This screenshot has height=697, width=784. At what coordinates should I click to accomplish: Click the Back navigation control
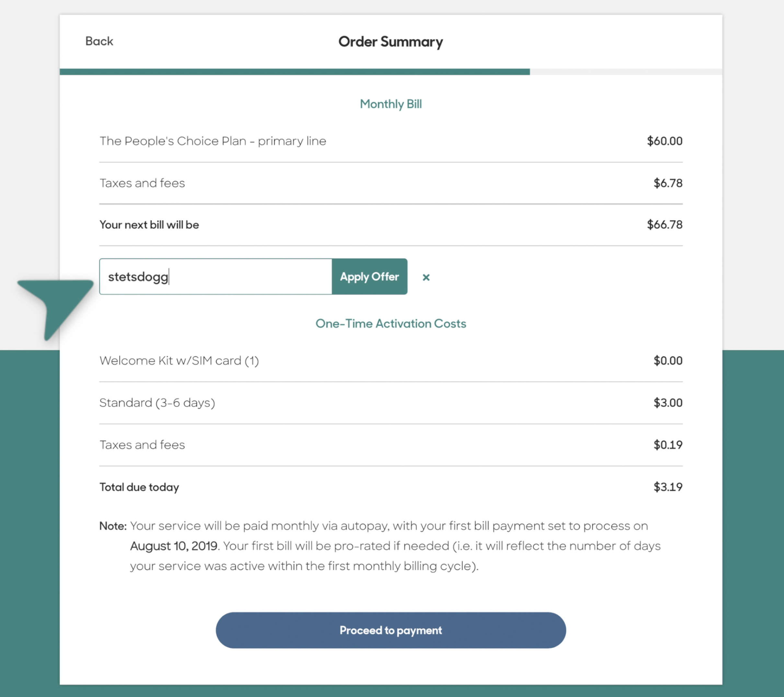(98, 41)
